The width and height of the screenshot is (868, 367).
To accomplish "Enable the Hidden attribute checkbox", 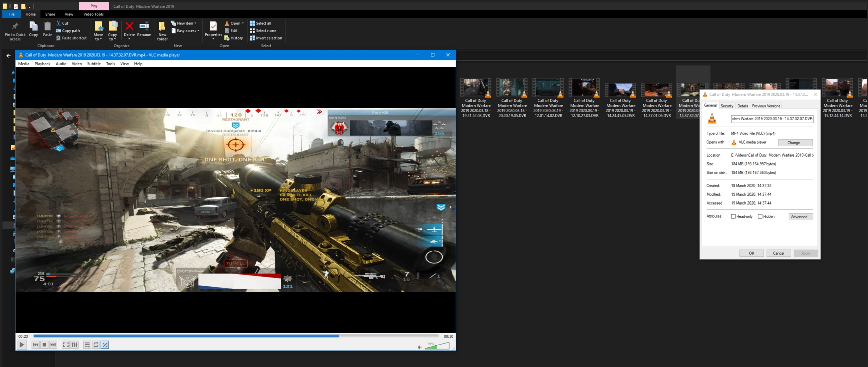I will coord(760,217).
